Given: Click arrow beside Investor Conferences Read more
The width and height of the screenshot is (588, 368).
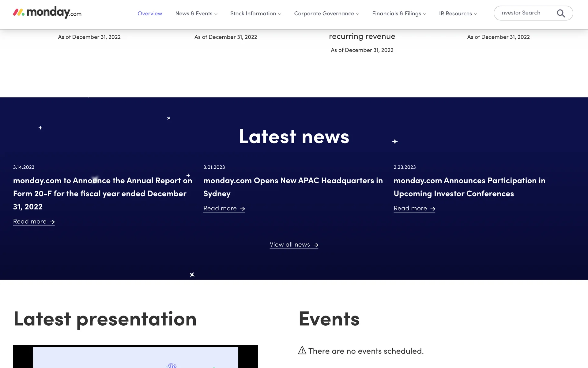Looking at the screenshot, I should pos(433,209).
